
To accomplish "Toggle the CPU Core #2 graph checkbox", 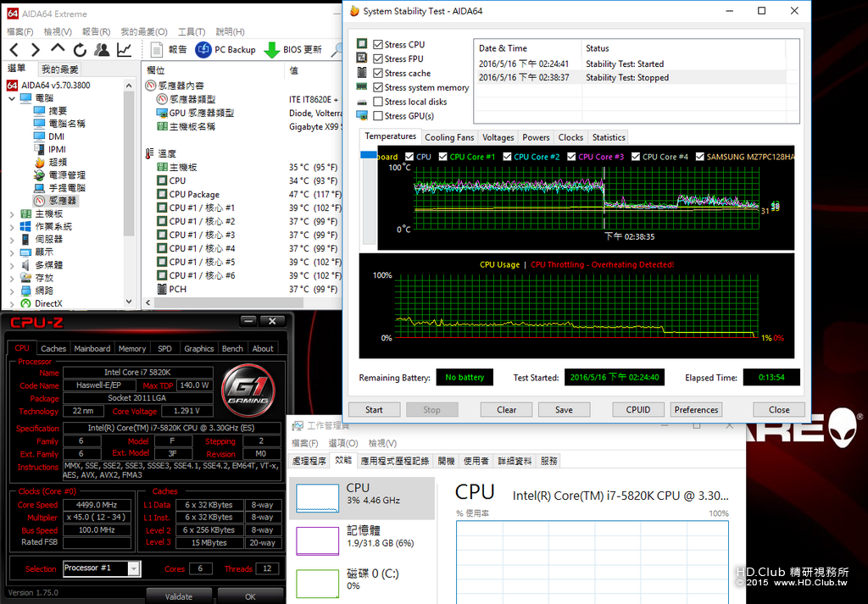I will pyautogui.click(x=507, y=157).
